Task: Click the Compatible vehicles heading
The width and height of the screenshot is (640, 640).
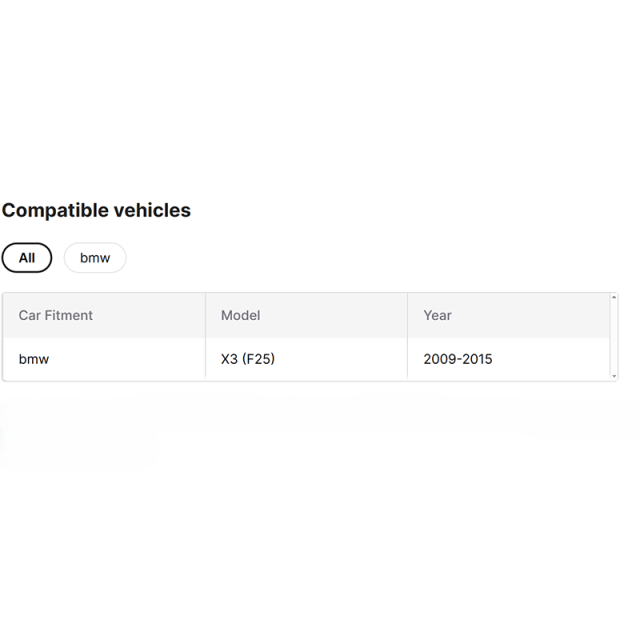Action: [x=96, y=211]
